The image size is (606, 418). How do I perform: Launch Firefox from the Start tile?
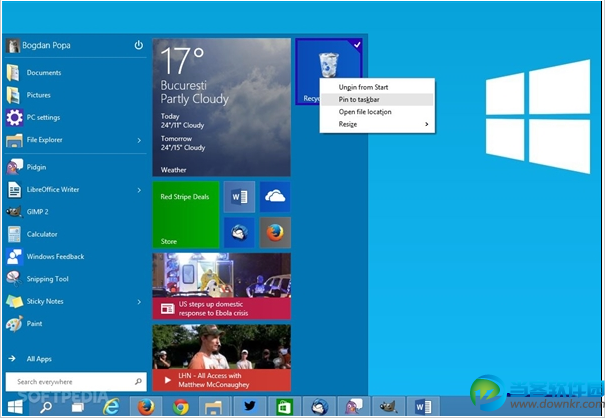(275, 233)
